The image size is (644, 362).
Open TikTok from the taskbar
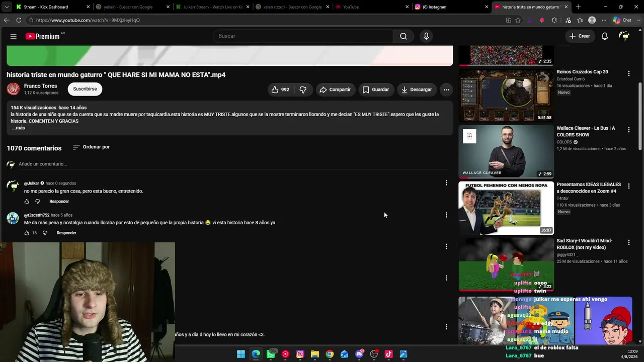click(388, 354)
